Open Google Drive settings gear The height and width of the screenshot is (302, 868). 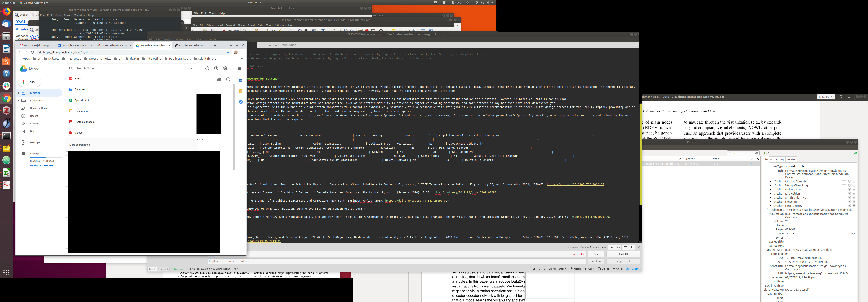click(225, 68)
